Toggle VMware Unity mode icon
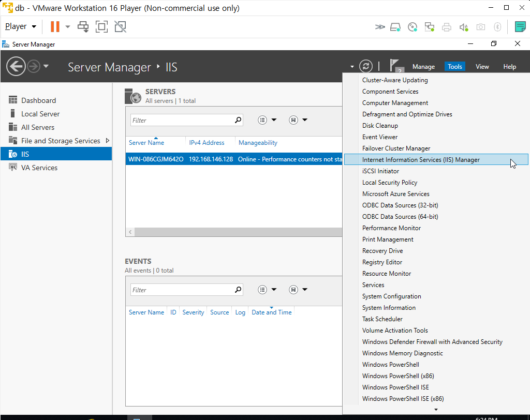The image size is (530, 420). (120, 27)
